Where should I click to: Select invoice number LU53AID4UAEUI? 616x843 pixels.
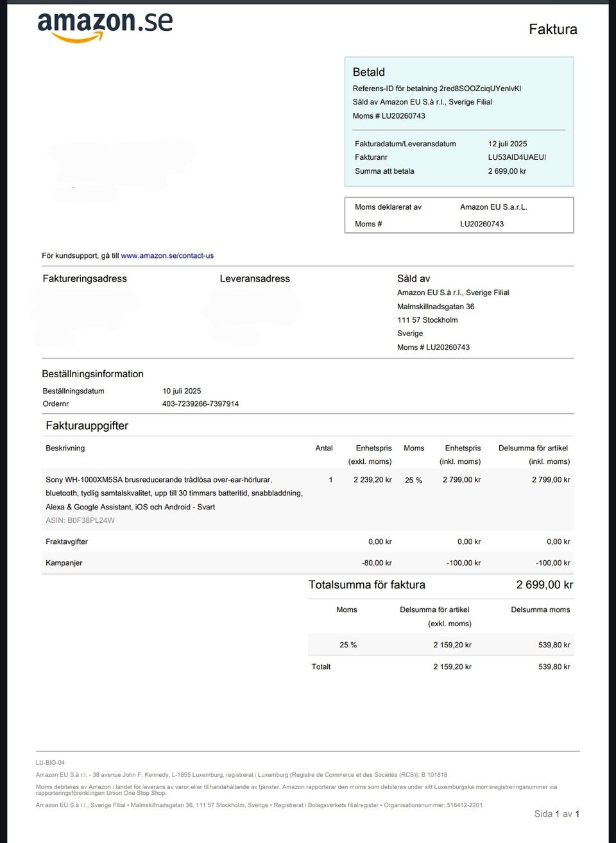click(x=517, y=157)
